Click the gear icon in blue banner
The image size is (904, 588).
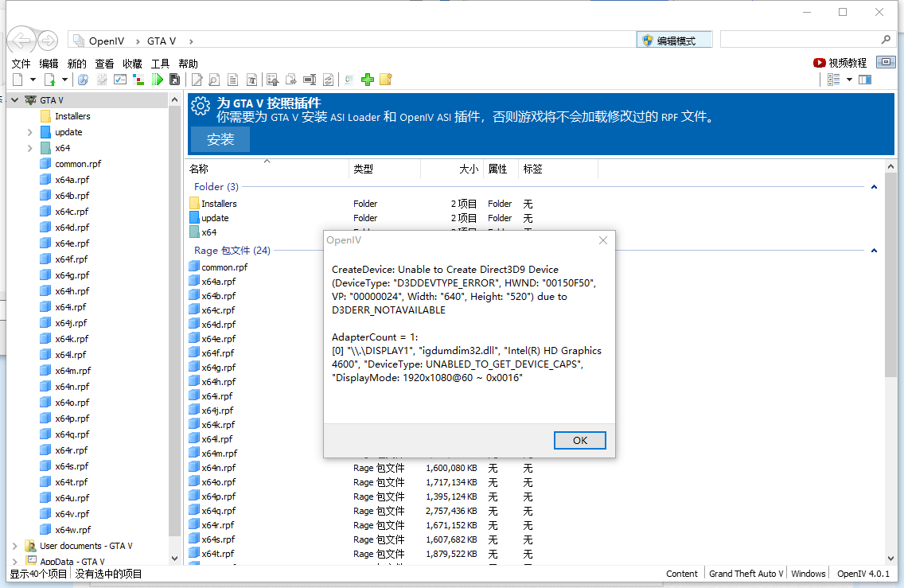point(201,106)
